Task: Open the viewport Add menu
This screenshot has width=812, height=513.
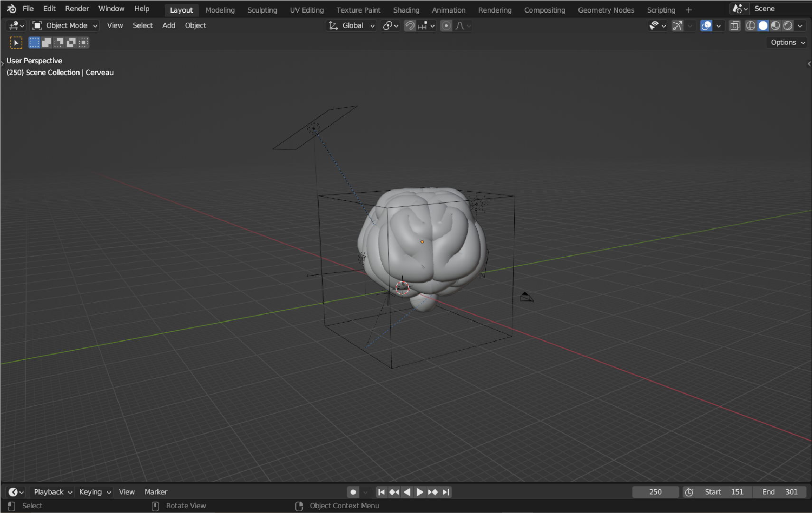Action: click(169, 26)
